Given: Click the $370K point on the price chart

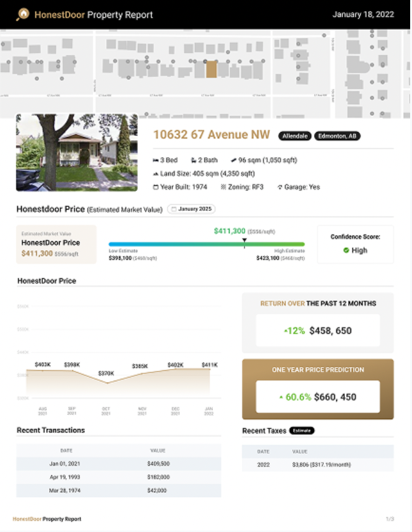Looking at the screenshot, I should coord(108,383).
